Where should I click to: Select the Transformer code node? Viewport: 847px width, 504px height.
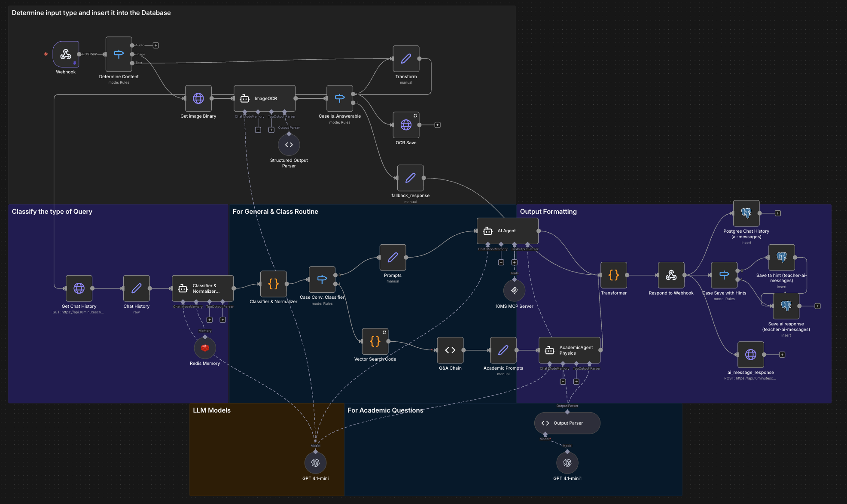pos(614,275)
